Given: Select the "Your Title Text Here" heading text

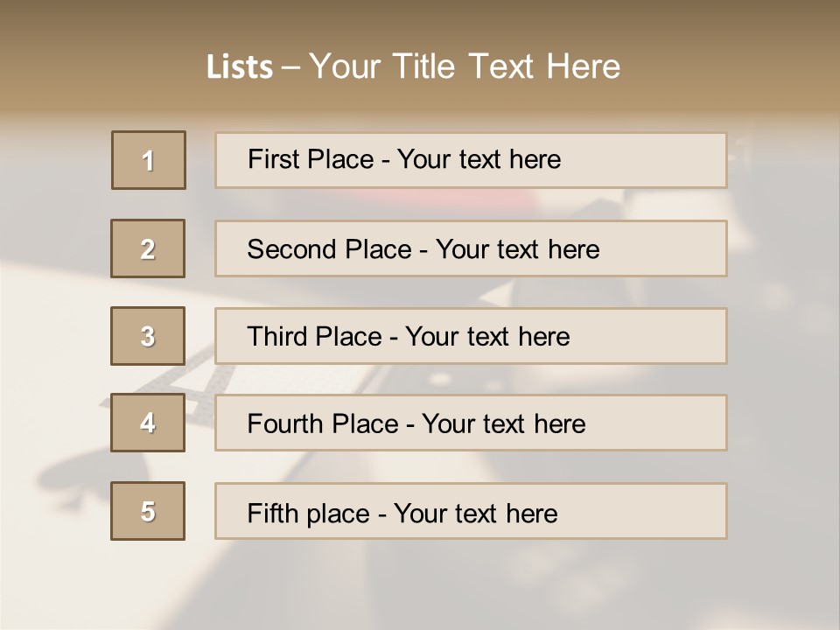Looking at the screenshot, I should point(465,66).
